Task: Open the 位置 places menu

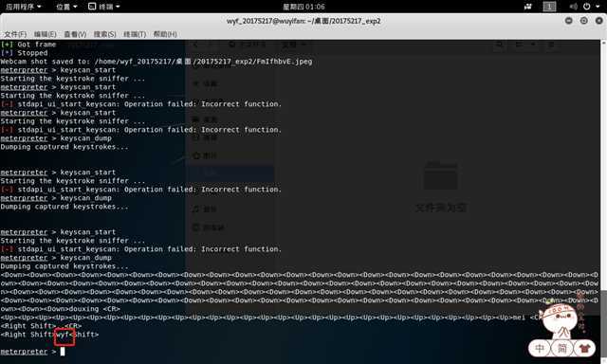Action: coord(66,7)
